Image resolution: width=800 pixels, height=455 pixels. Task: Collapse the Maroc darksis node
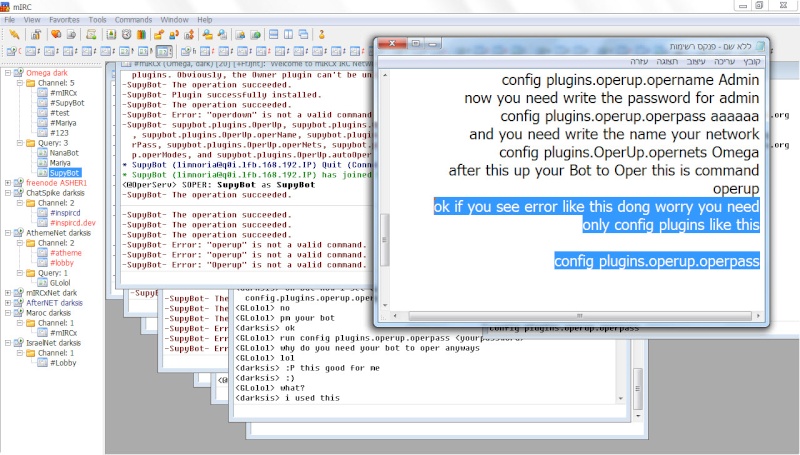click(x=8, y=313)
